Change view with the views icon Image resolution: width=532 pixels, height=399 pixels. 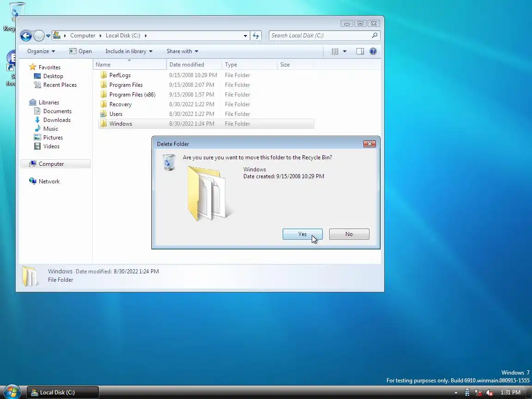coord(335,51)
